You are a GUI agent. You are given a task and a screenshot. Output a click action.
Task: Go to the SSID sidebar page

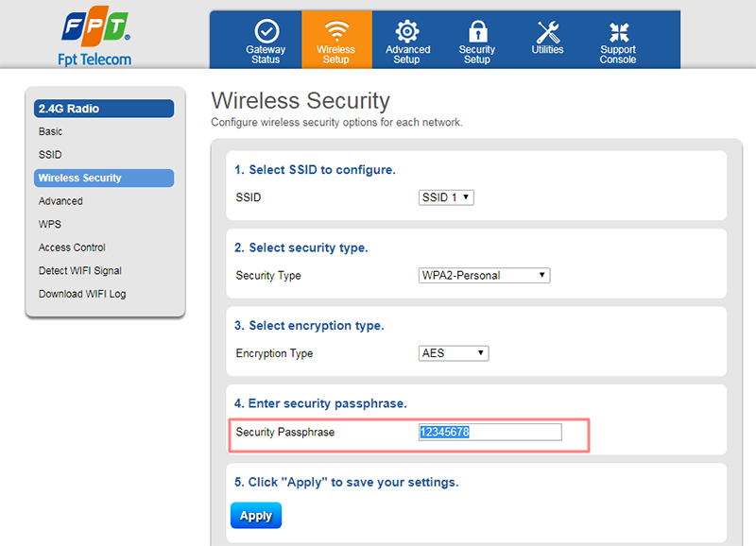point(50,155)
